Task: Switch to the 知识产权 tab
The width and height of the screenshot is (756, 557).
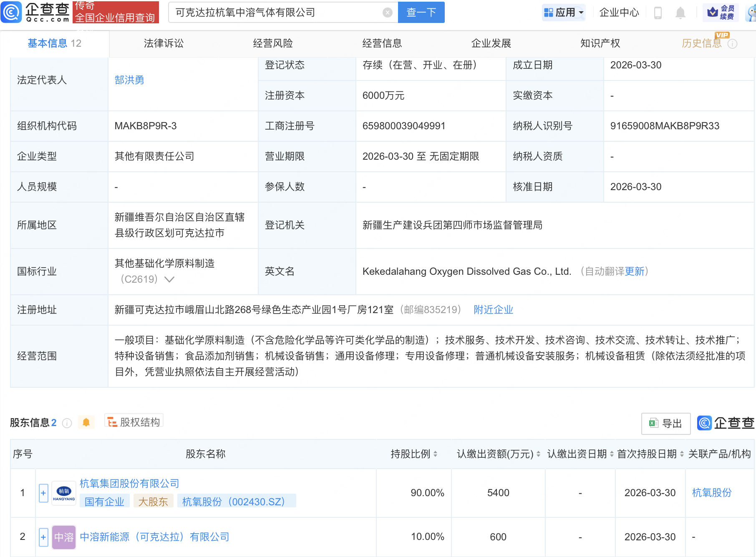Action: coord(600,43)
